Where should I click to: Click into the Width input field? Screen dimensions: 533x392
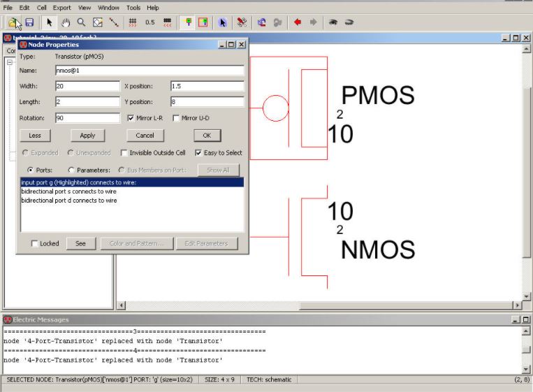point(87,86)
